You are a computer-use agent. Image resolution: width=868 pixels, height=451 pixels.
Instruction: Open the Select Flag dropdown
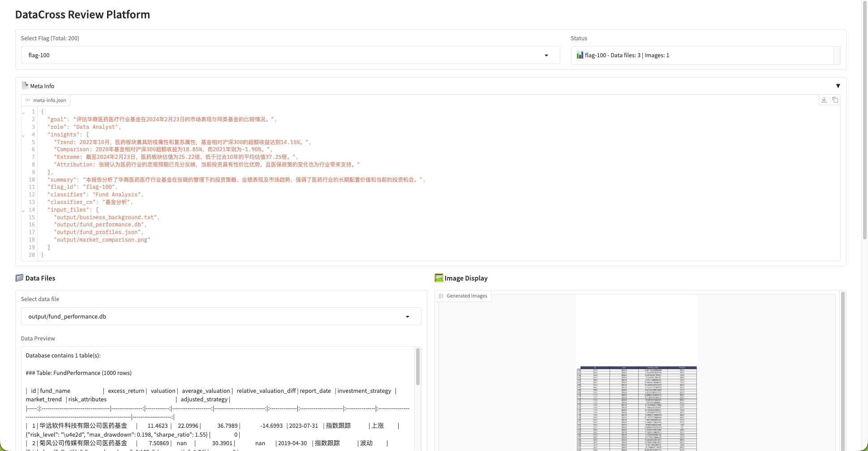pos(546,55)
